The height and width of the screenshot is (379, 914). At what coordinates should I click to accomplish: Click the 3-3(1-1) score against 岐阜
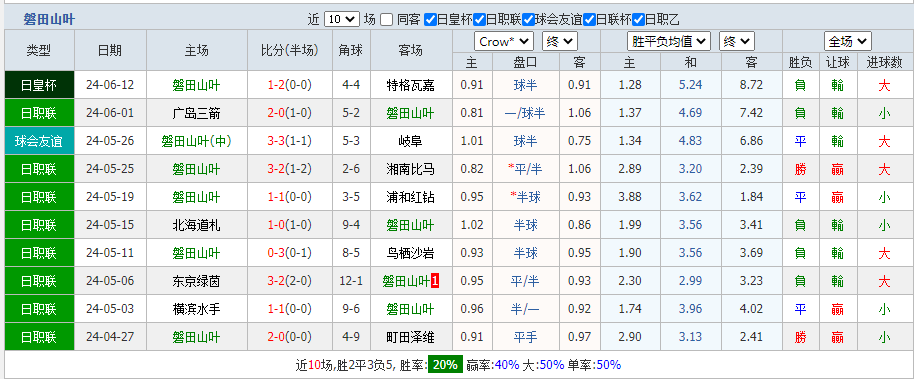[x=290, y=142]
